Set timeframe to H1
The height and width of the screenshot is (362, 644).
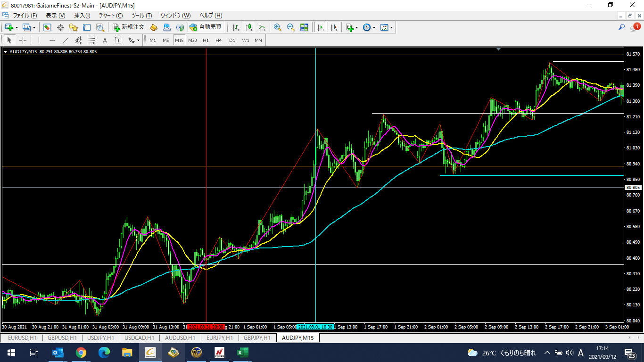(206, 40)
